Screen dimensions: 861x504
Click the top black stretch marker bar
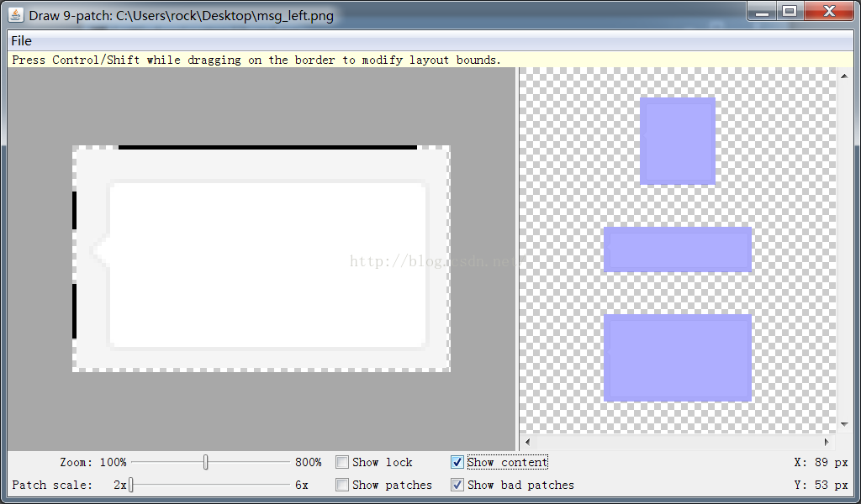[x=267, y=148]
